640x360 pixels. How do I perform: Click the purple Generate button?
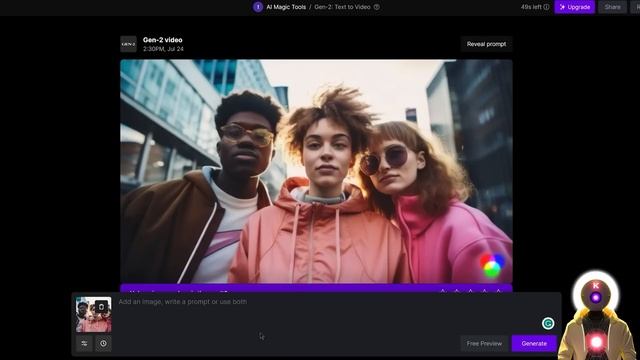(x=534, y=343)
